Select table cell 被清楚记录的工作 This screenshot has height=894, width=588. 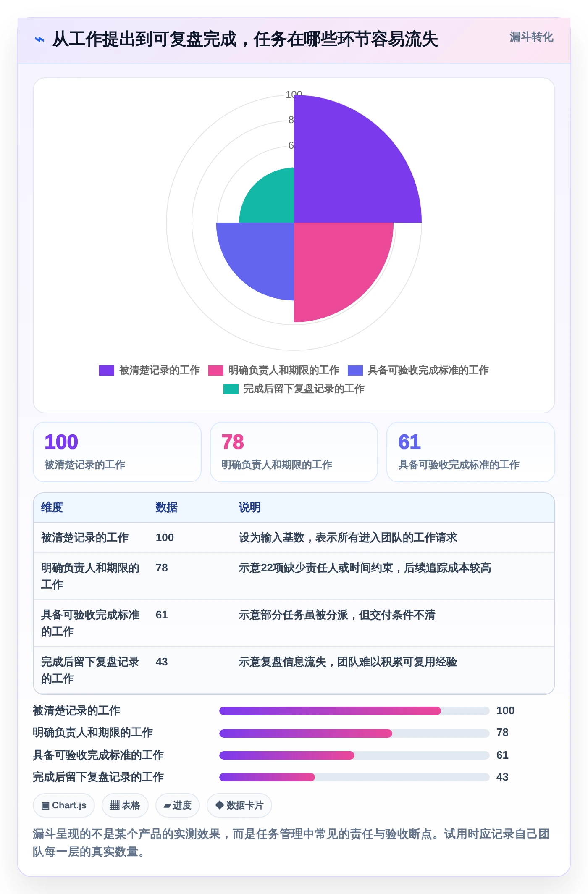(x=85, y=538)
